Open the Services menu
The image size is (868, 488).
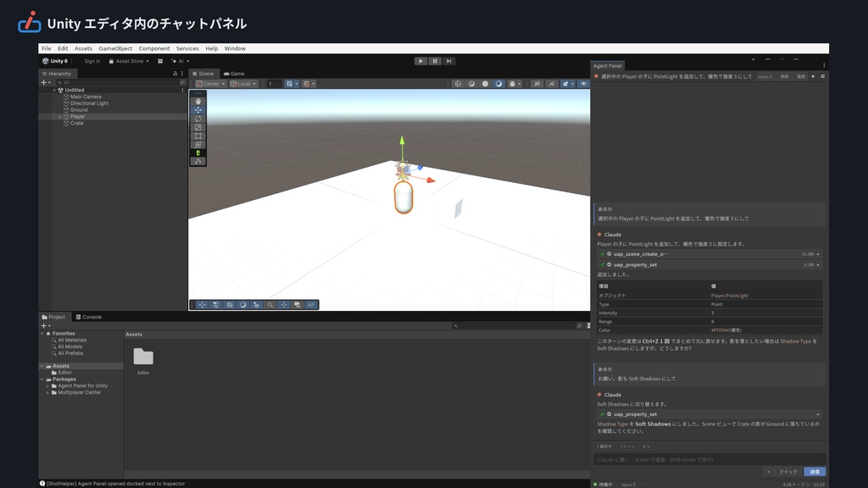coord(187,48)
